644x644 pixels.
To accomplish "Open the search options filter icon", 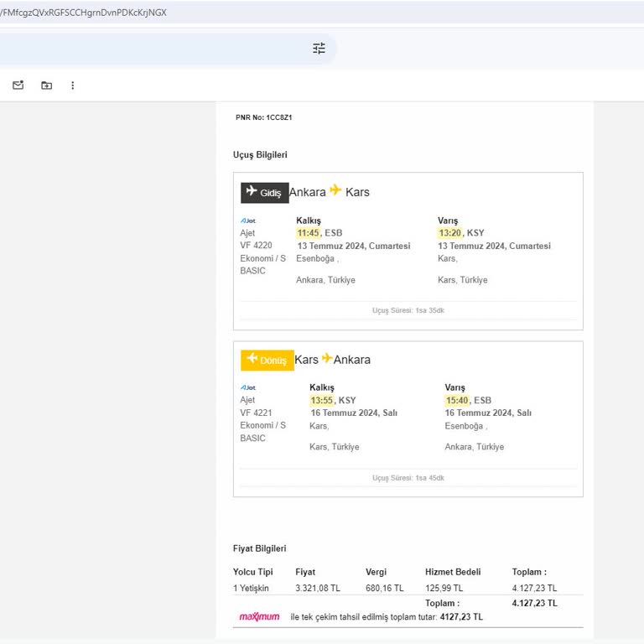I will (x=319, y=49).
